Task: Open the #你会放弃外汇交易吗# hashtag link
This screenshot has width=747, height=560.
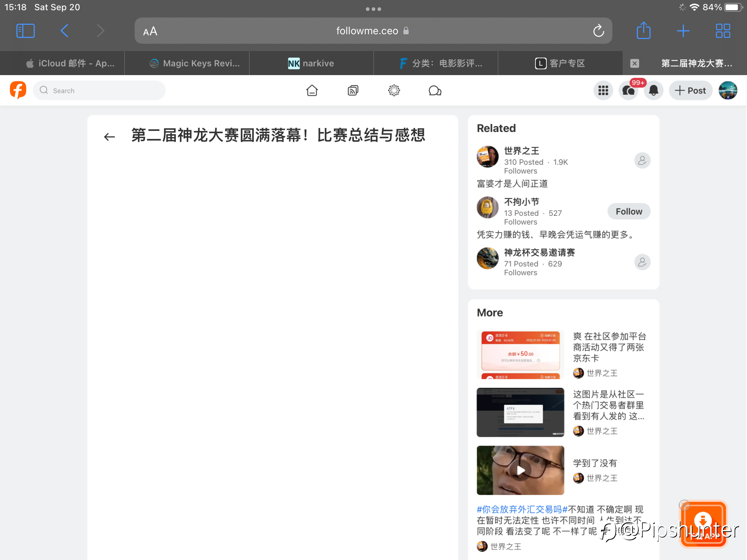Action: click(522, 509)
